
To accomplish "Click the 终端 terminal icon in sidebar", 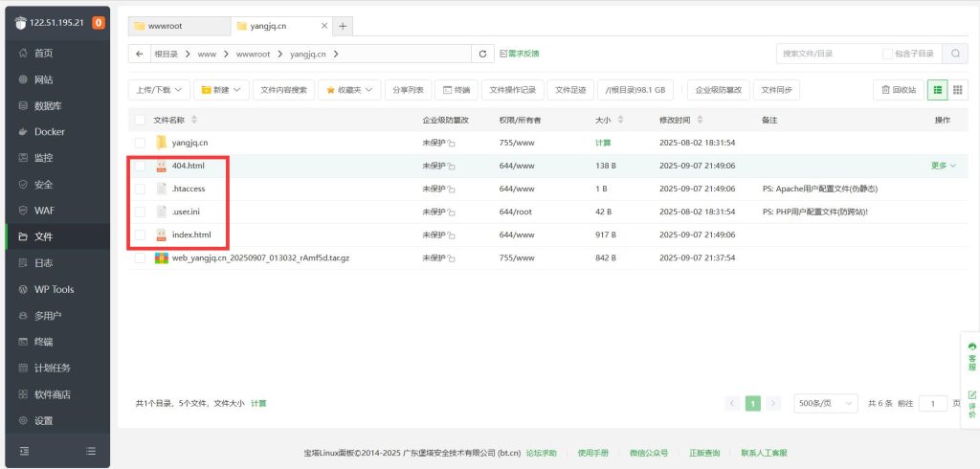I will click(x=23, y=342).
